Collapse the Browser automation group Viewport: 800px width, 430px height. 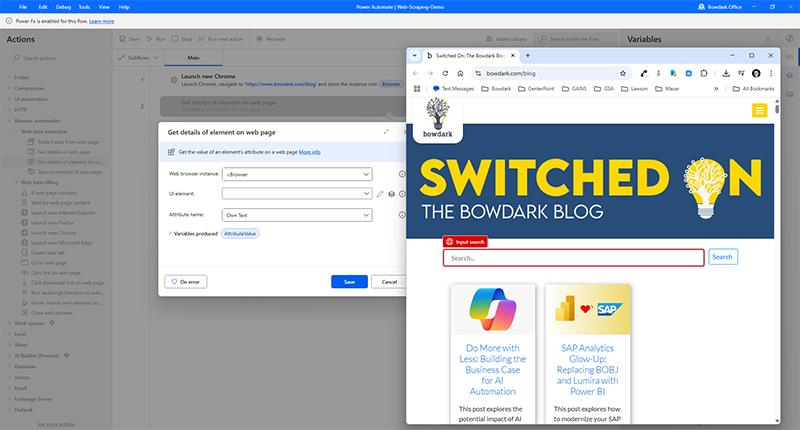(x=9, y=121)
